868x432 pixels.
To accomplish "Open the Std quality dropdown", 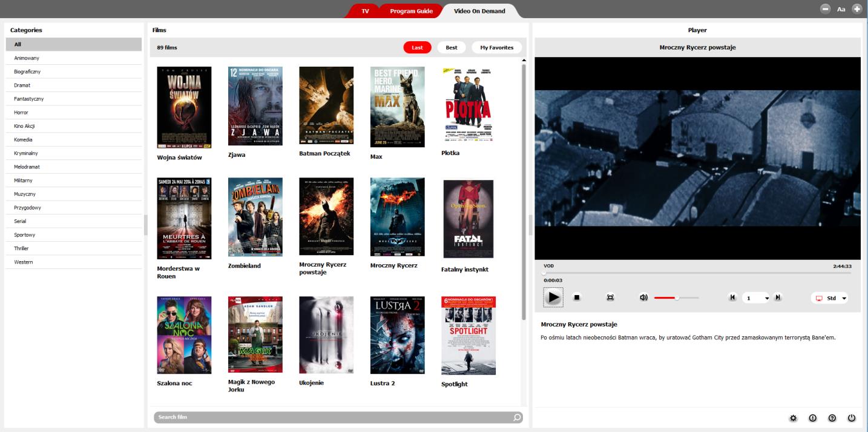I will pos(829,298).
